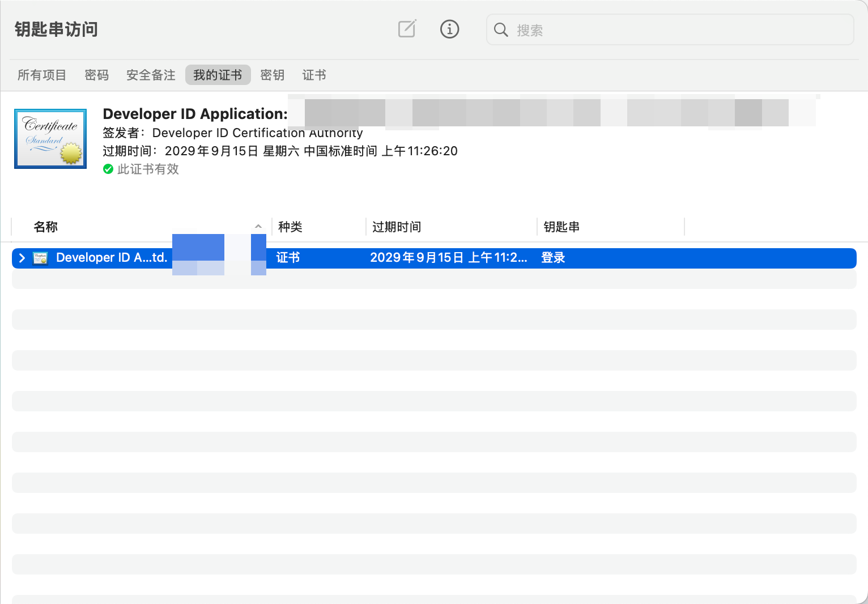The image size is (868, 604).
Task: Switch to the 密码 tab
Action: (96, 75)
